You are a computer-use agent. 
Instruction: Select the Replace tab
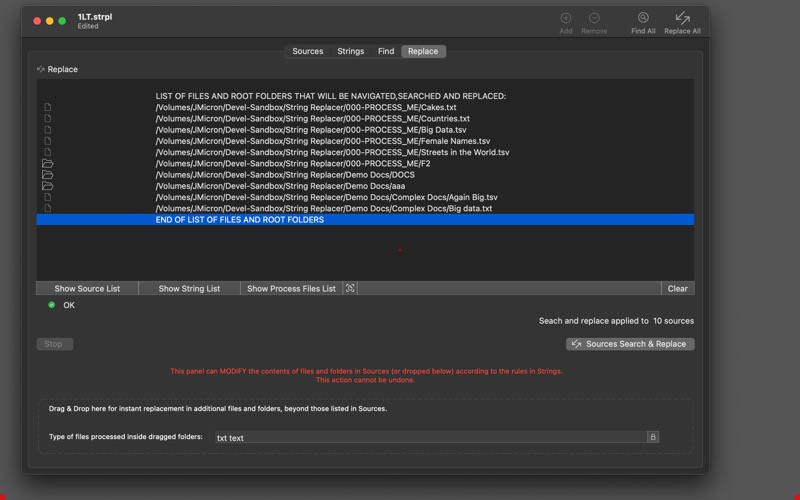[x=423, y=51]
